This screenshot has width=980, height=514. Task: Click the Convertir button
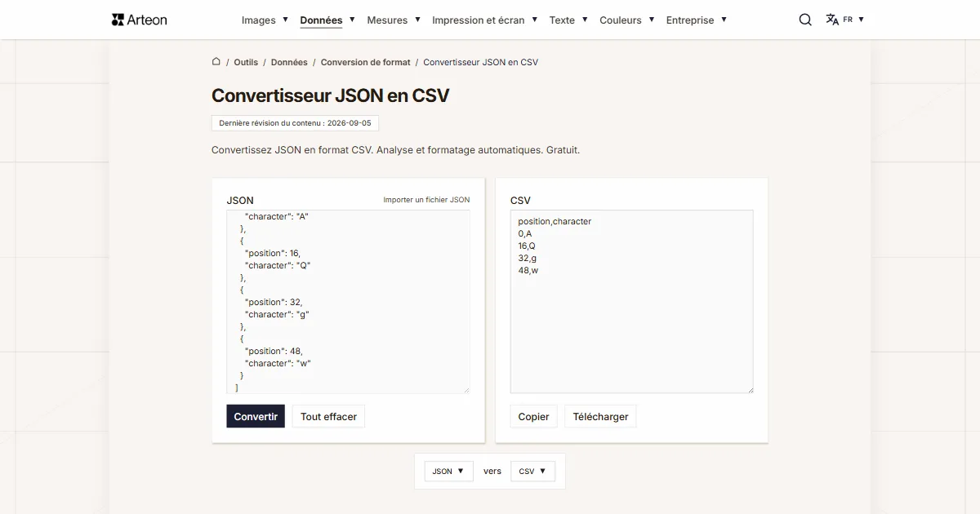[256, 416]
